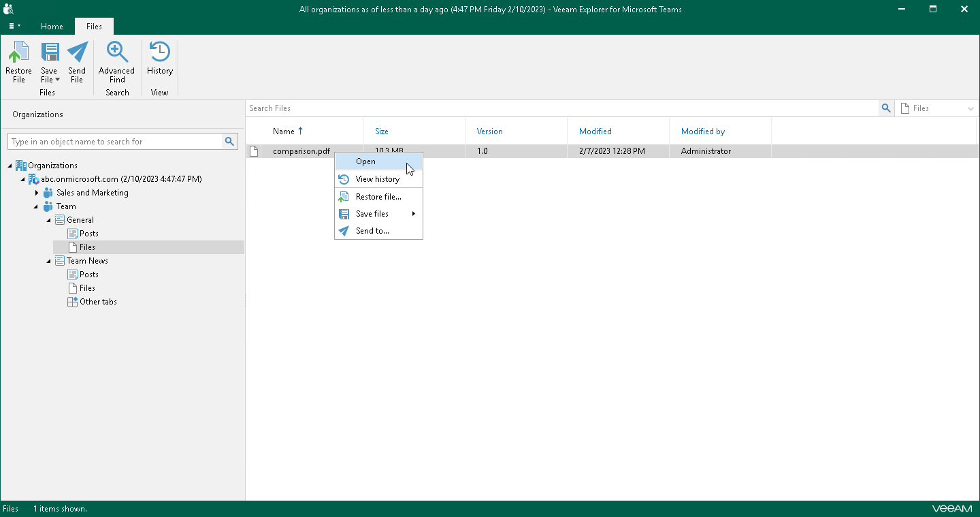Click the Other tabs icon

click(x=73, y=302)
